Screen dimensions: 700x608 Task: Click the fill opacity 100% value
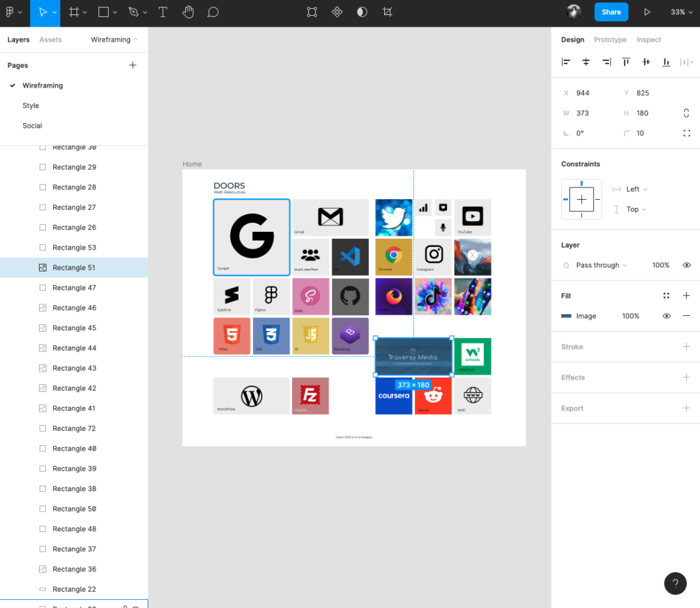coord(631,316)
